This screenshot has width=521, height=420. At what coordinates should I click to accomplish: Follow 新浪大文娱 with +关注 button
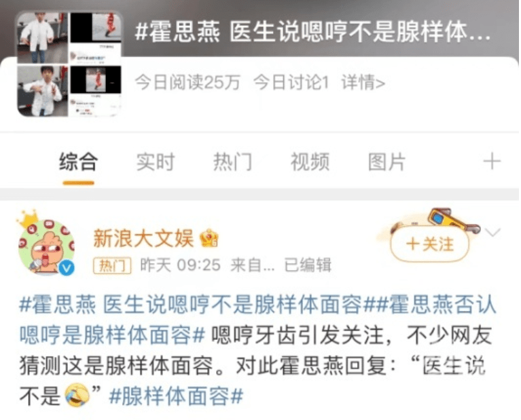point(430,244)
